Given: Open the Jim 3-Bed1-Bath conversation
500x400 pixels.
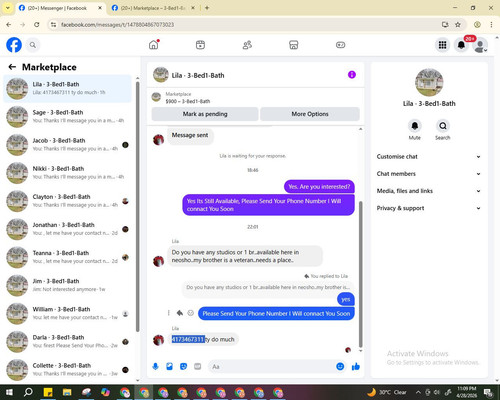Looking at the screenshot, I should (67, 285).
